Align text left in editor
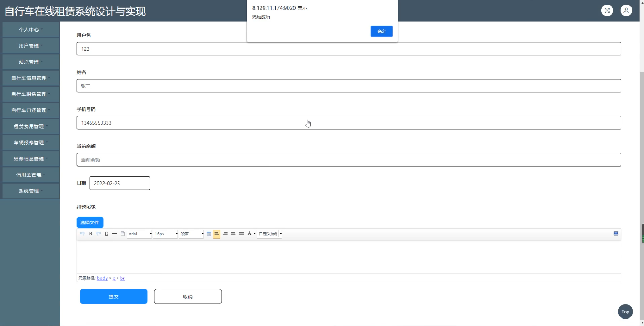 point(217,234)
